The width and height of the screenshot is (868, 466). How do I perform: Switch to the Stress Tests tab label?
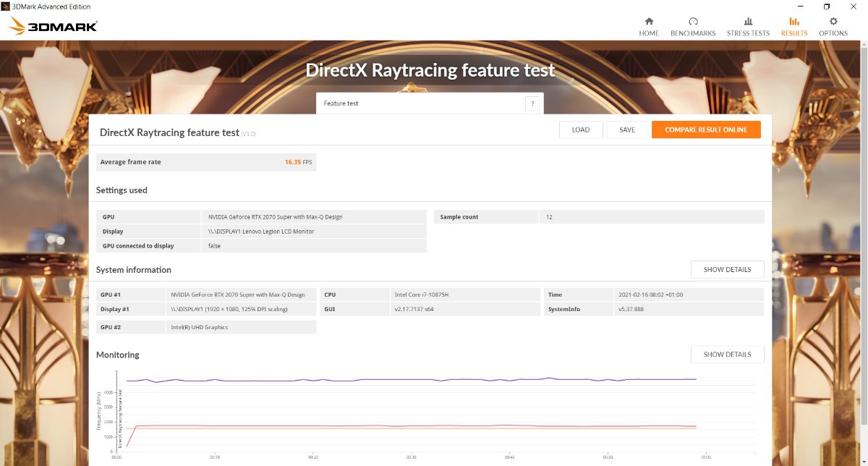tap(748, 33)
